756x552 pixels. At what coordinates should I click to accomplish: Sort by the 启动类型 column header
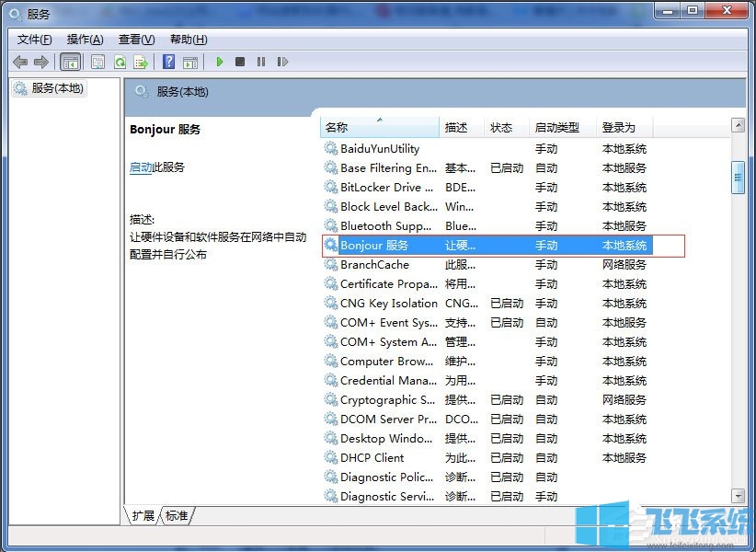[556, 128]
